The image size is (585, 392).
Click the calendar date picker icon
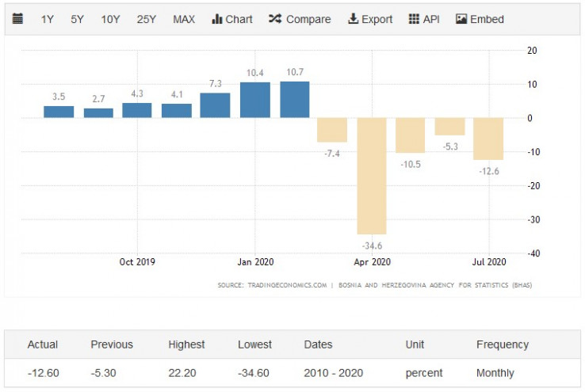coord(17,19)
